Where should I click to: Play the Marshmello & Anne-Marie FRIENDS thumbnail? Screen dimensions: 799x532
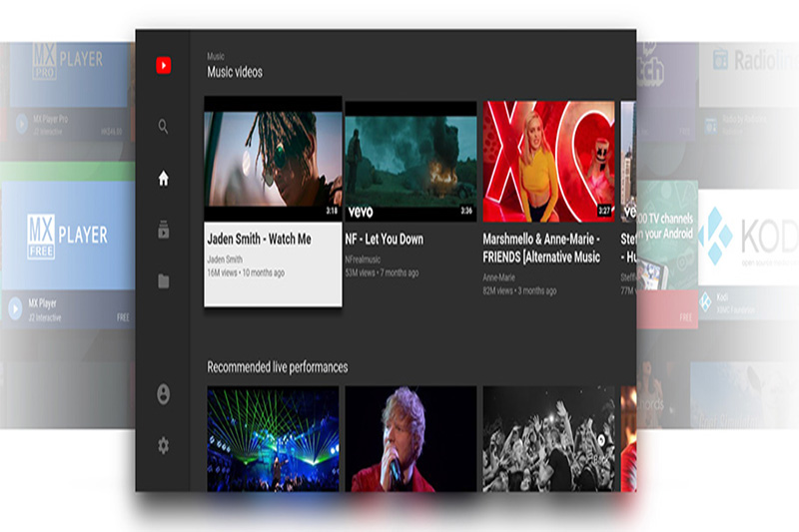coord(549,161)
